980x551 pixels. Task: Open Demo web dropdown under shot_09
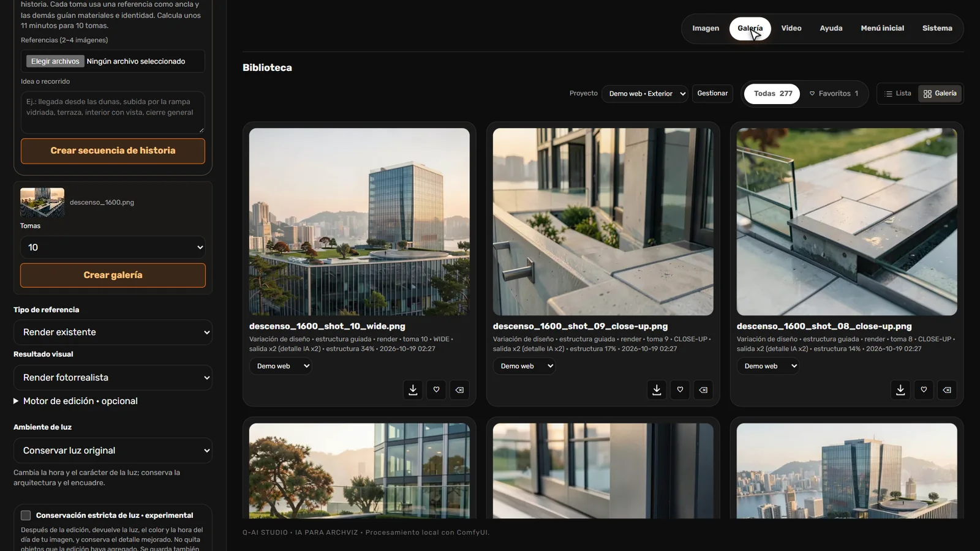pyautogui.click(x=524, y=366)
